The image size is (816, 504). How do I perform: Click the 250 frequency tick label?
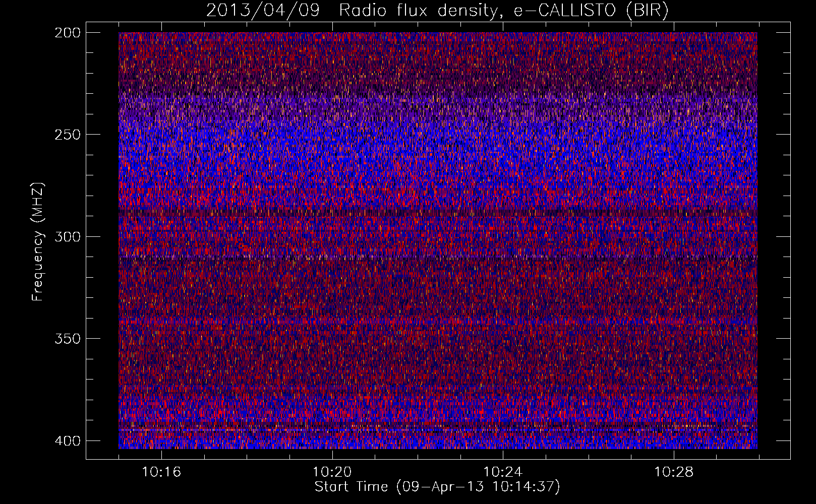pyautogui.click(x=67, y=135)
